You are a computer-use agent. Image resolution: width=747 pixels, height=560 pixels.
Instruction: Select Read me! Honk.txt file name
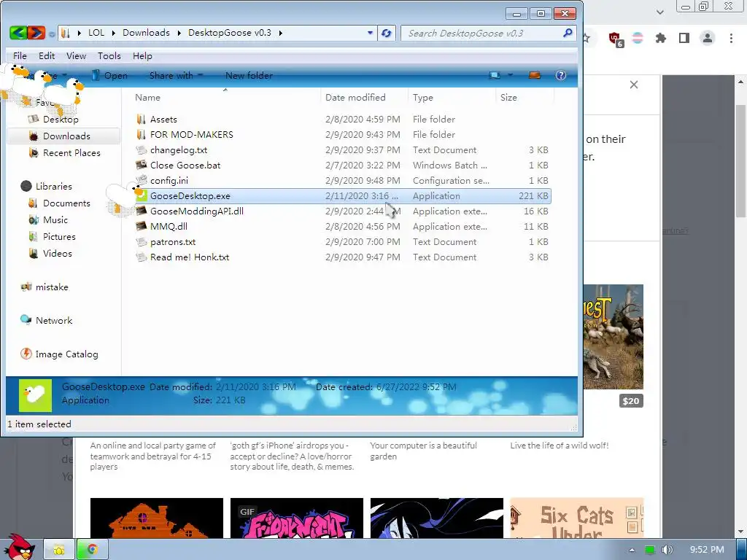pyautogui.click(x=190, y=257)
